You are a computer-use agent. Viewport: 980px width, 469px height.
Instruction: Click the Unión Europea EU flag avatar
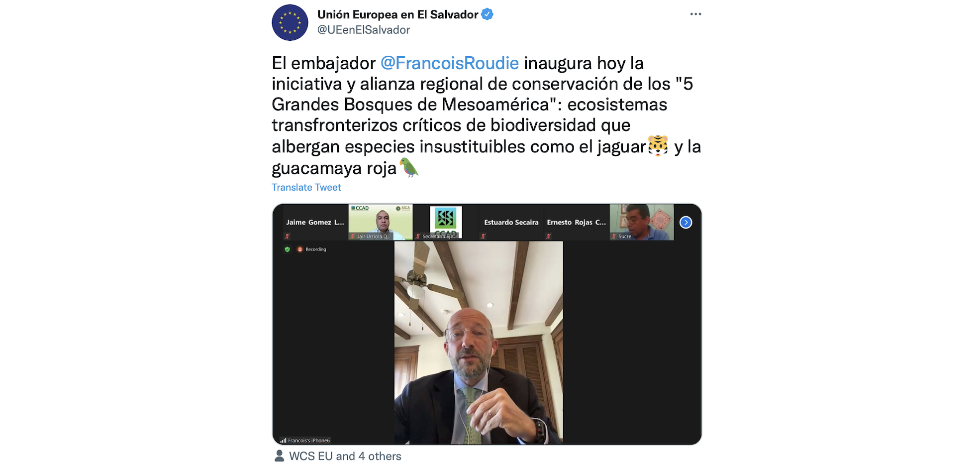point(290,22)
